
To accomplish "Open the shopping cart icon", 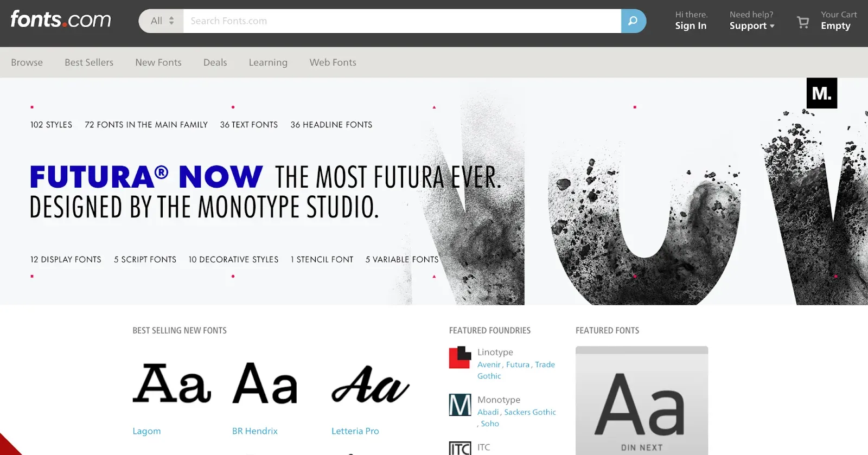I will coord(802,22).
